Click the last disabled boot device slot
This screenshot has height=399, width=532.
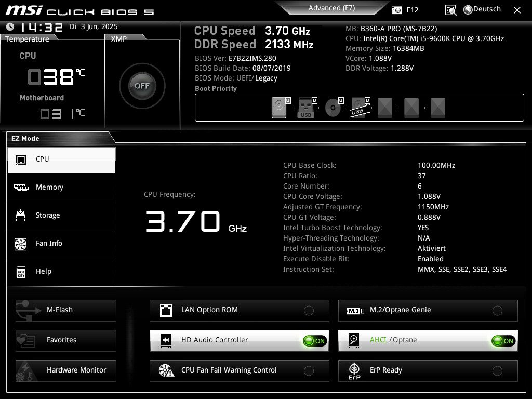pyautogui.click(x=438, y=108)
